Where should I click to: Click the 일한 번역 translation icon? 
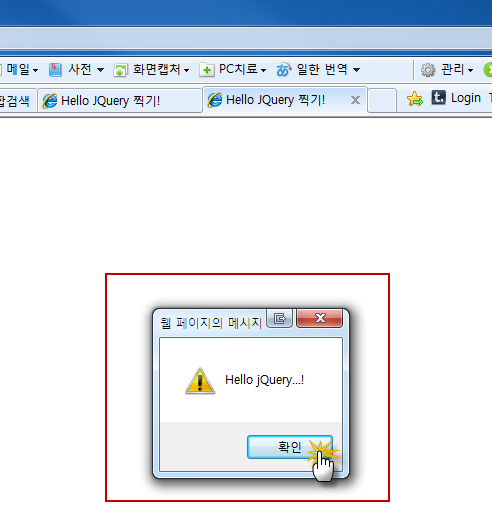[284, 70]
